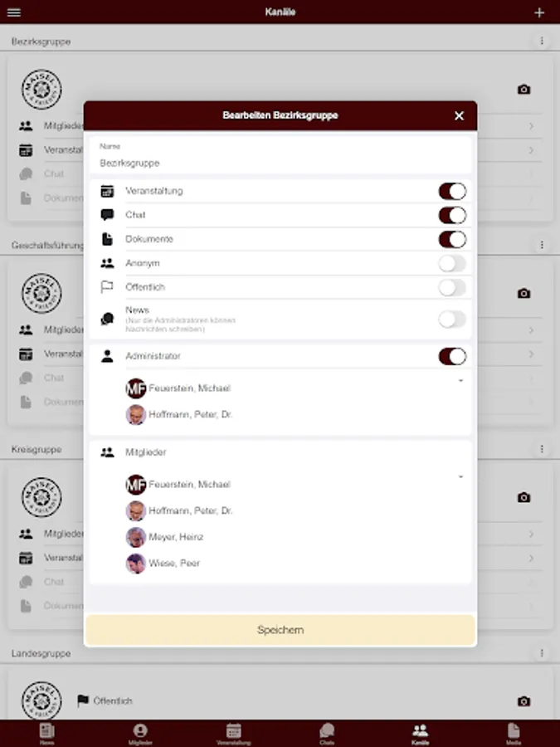The image size is (560, 747).
Task: Disable the Veranstaltung toggle
Action: tap(452, 191)
